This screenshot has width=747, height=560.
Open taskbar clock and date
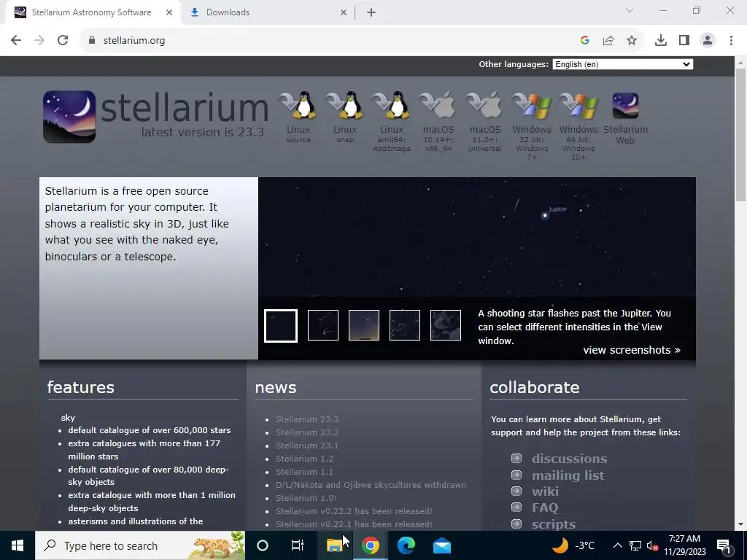pyautogui.click(x=684, y=545)
